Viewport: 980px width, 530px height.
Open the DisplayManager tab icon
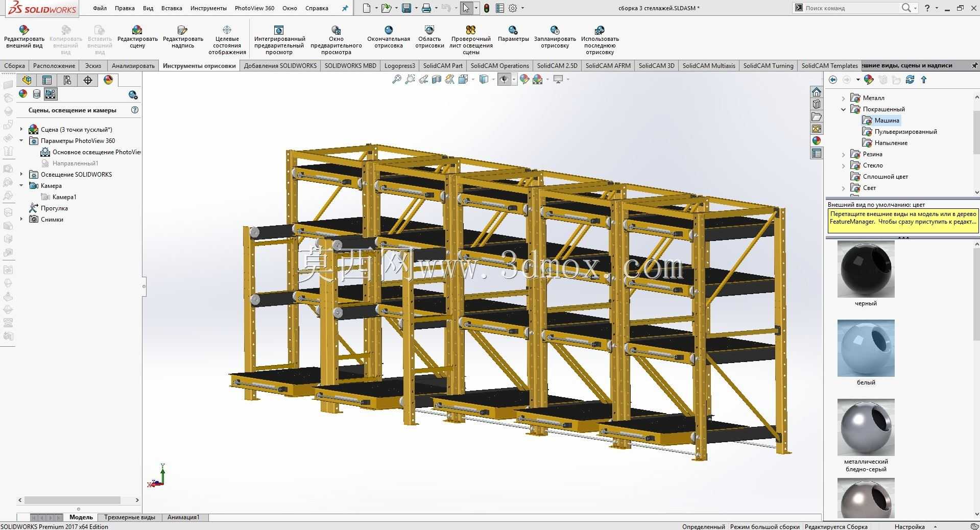pyautogui.click(x=108, y=80)
